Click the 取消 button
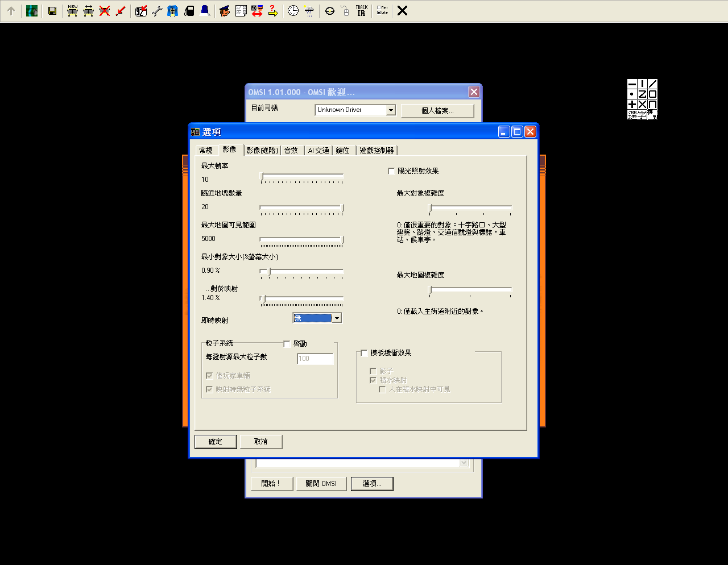The width and height of the screenshot is (728, 565). coord(261,442)
